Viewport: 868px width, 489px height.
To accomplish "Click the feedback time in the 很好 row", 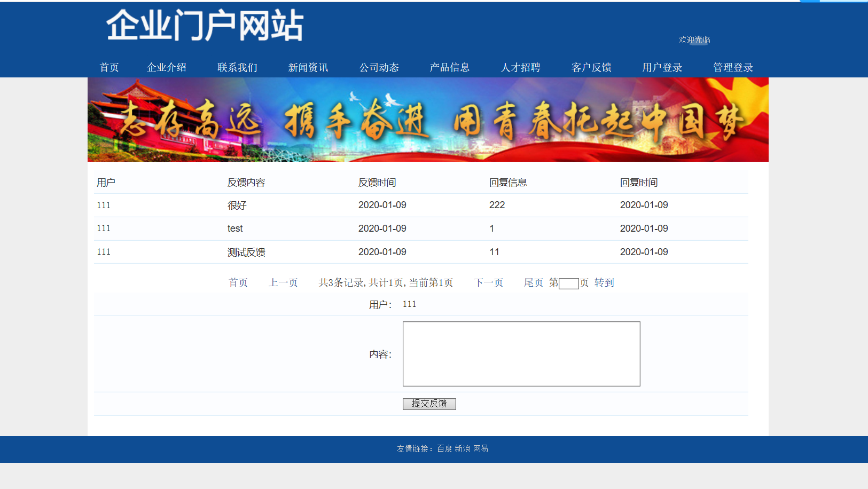I will point(382,205).
